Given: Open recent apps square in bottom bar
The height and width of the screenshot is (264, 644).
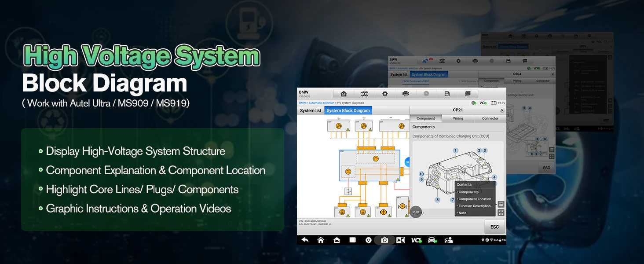Looking at the screenshot, I should pyautogui.click(x=352, y=240).
